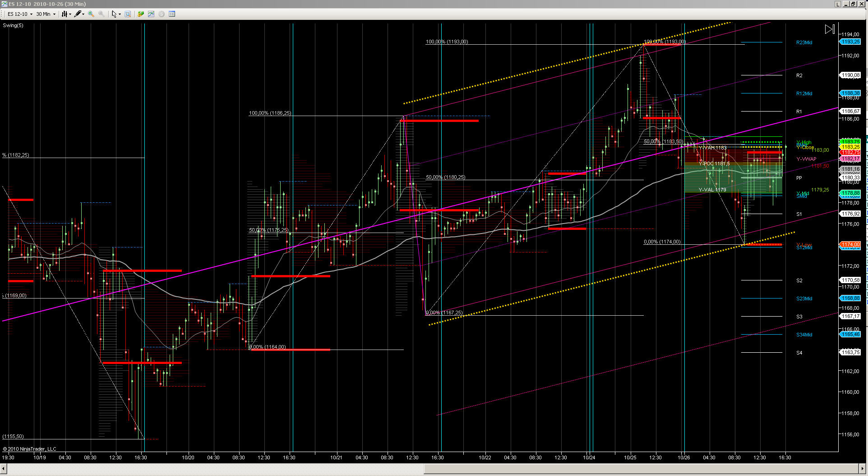This screenshot has height=476, width=868.
Task: Open the indicators icon
Action: [151, 14]
